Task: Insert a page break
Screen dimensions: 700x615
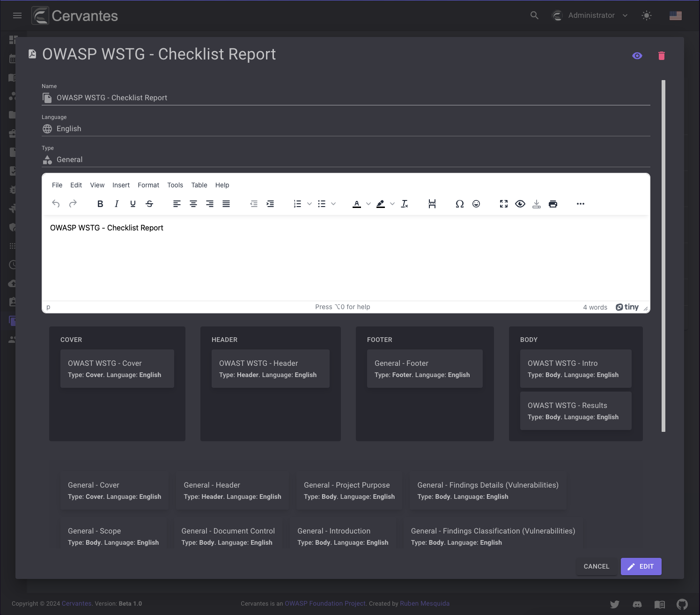Action: click(x=432, y=204)
